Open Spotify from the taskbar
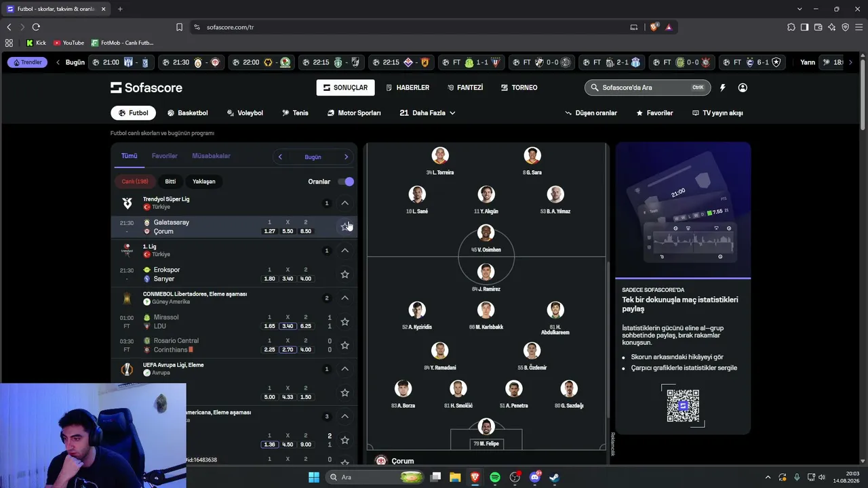Viewport: 868px width, 488px height. click(495, 477)
